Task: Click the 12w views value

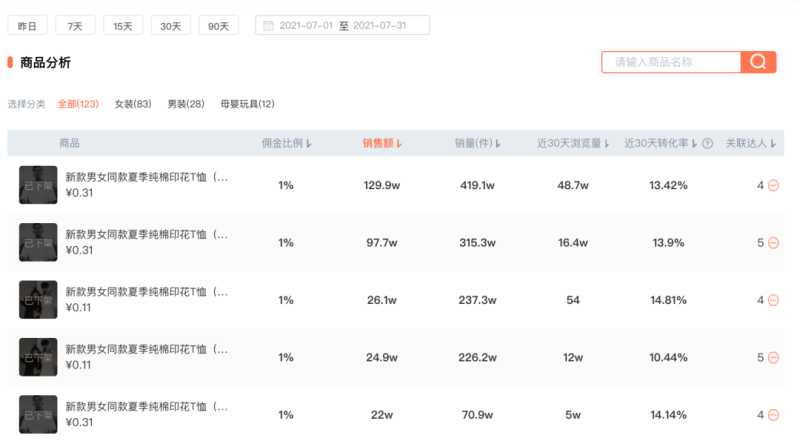Action: pos(573,358)
